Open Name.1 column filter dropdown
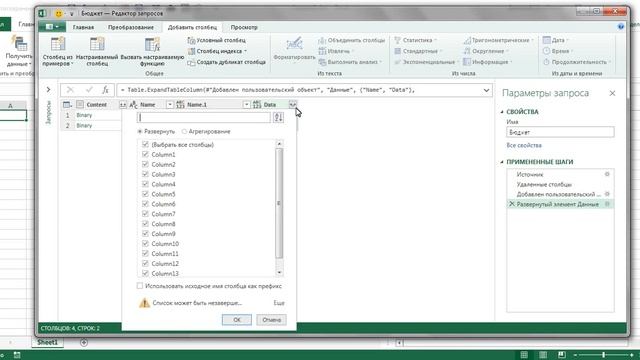The width and height of the screenshot is (640, 360). (246, 105)
